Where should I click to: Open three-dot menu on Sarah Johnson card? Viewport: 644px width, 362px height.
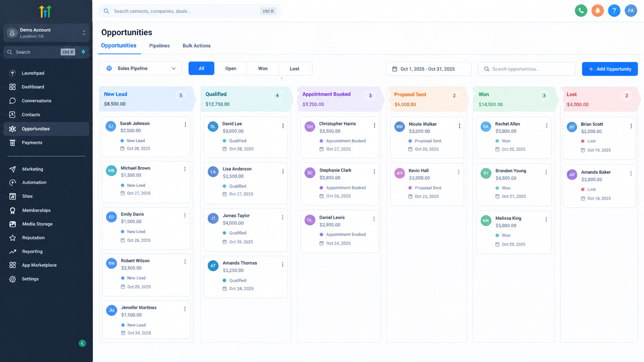pyautogui.click(x=185, y=125)
